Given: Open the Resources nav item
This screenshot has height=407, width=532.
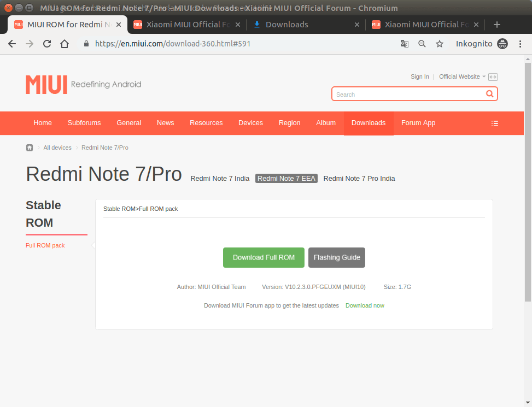Looking at the screenshot, I should click(x=206, y=123).
